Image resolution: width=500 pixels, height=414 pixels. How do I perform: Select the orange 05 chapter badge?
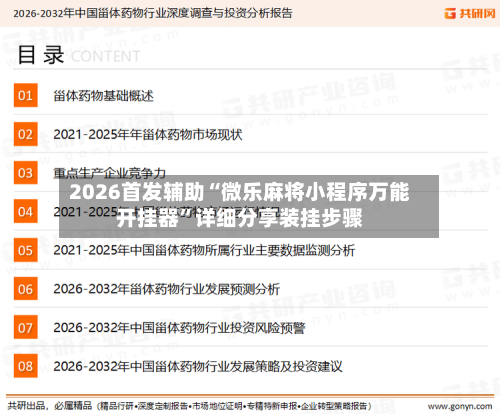(x=26, y=250)
